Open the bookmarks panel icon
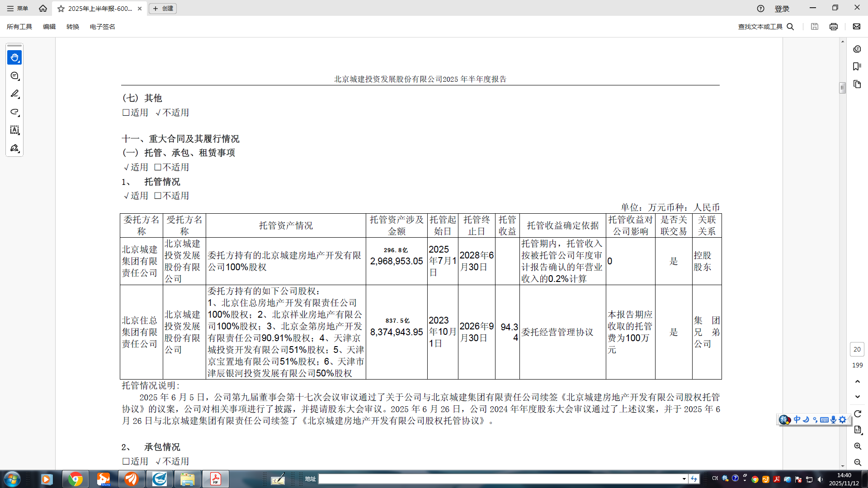868x488 pixels. [x=857, y=66]
